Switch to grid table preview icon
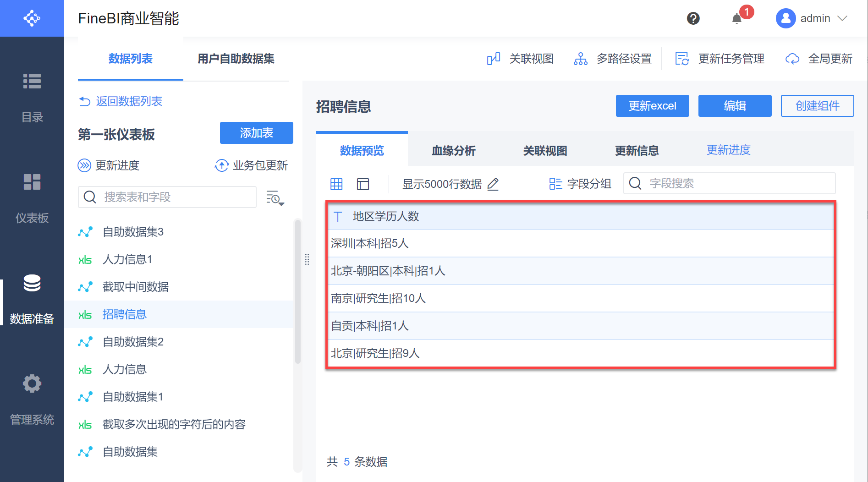The width and height of the screenshot is (868, 482). click(336, 184)
